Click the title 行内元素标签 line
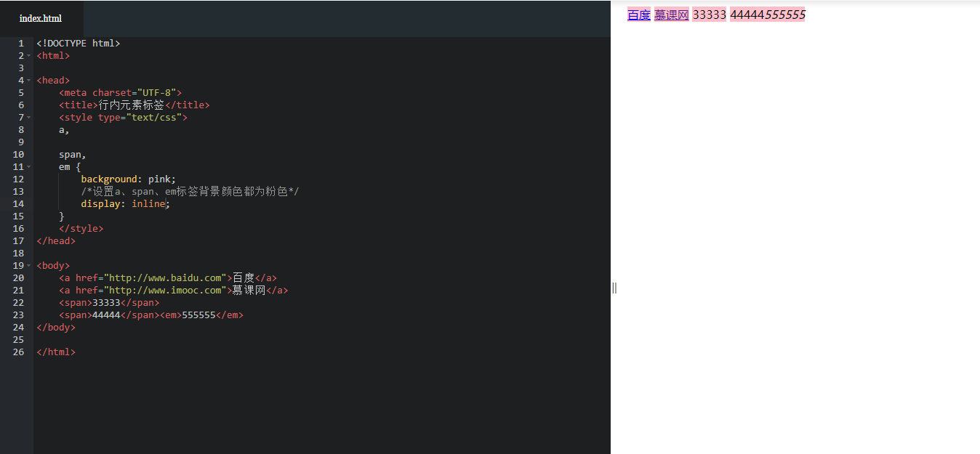The height and width of the screenshot is (454, 980). coord(134,105)
